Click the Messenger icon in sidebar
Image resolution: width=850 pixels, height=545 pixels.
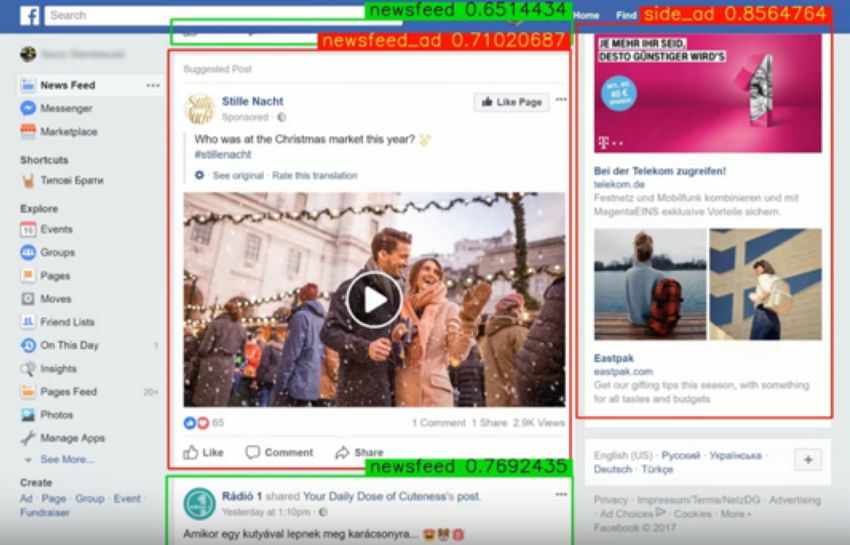click(x=28, y=108)
